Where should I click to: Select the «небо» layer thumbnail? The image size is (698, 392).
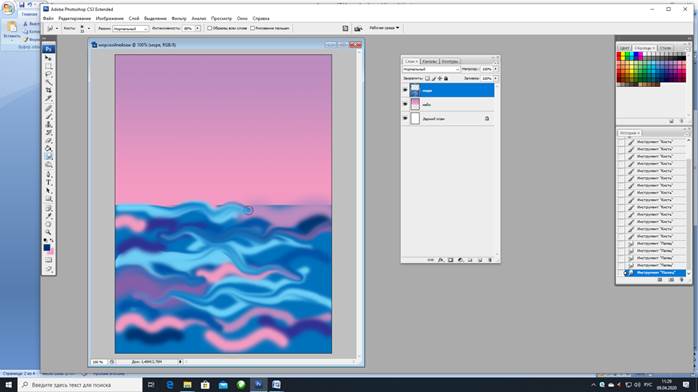415,105
